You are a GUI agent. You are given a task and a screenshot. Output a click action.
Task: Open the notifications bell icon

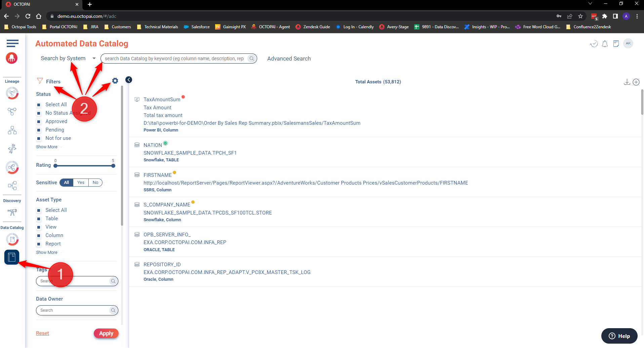[x=605, y=44]
